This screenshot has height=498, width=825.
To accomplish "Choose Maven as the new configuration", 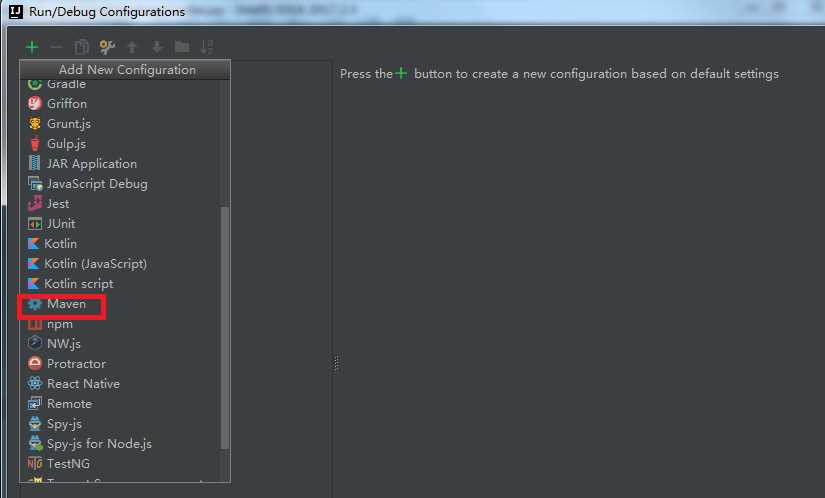I will point(66,303).
